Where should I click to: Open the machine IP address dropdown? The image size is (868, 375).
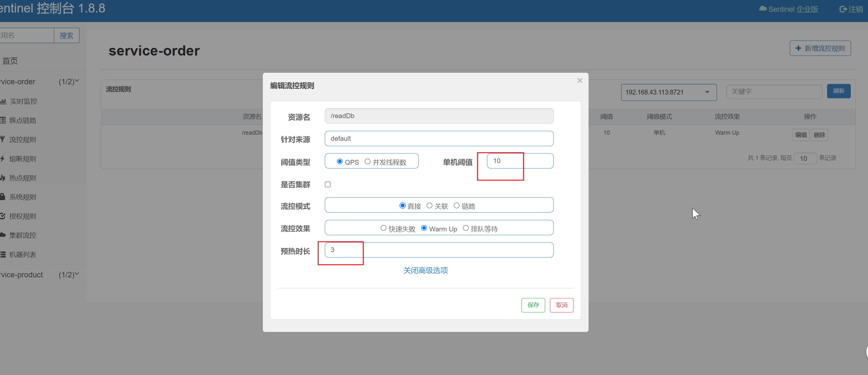tap(668, 92)
